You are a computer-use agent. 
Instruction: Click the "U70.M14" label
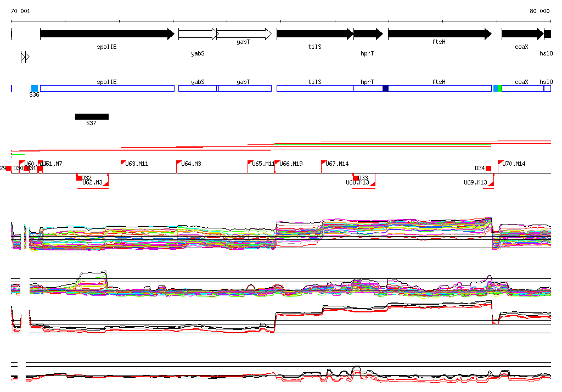click(514, 164)
